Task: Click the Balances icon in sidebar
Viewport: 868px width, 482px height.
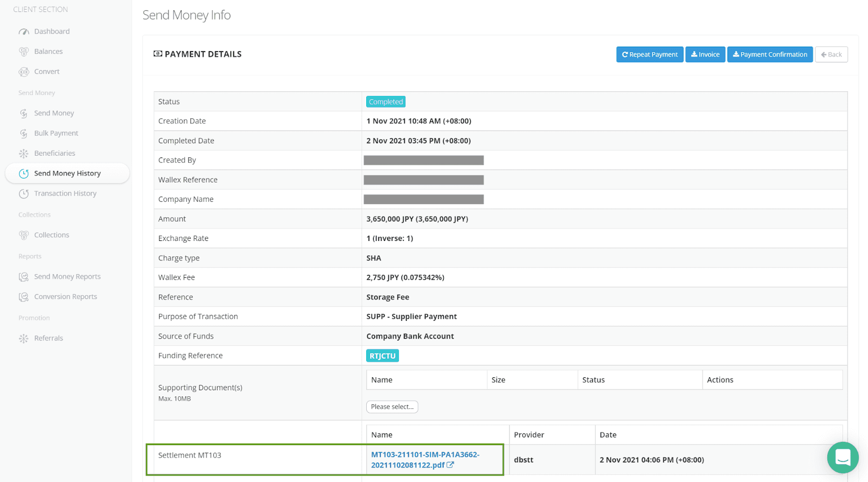Action: (x=24, y=52)
